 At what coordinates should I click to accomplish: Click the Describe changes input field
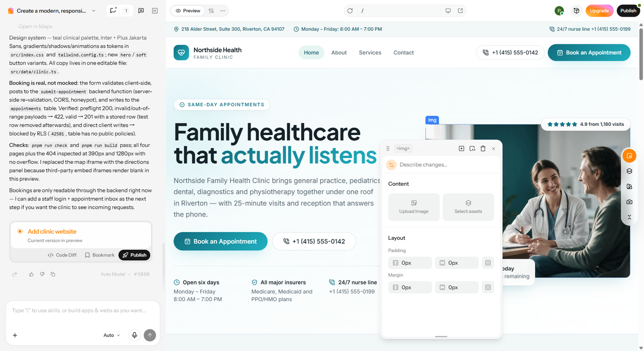[x=442, y=165]
